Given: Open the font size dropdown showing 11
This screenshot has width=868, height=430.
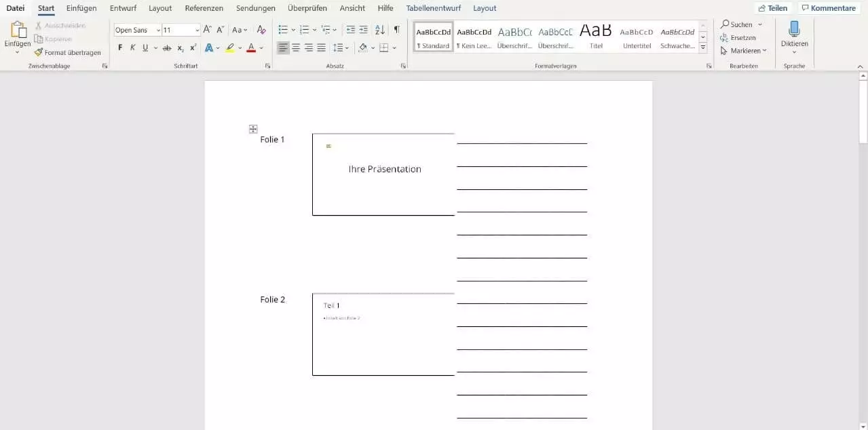Looking at the screenshot, I should click(197, 31).
